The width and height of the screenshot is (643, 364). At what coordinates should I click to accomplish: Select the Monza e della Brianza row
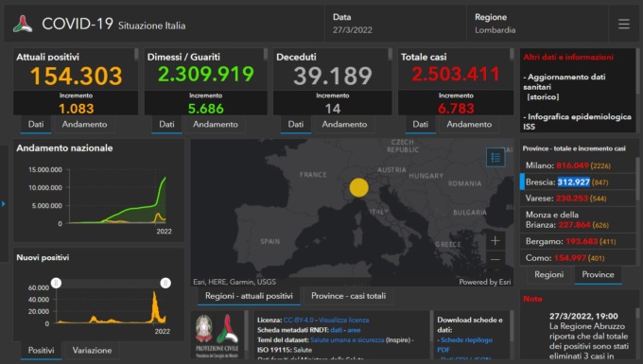(x=578, y=219)
